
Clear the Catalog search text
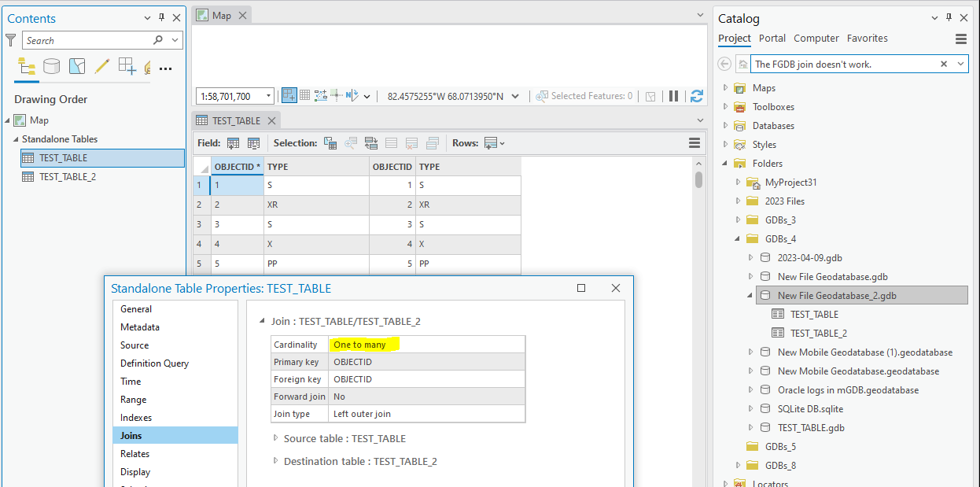pyautogui.click(x=944, y=64)
